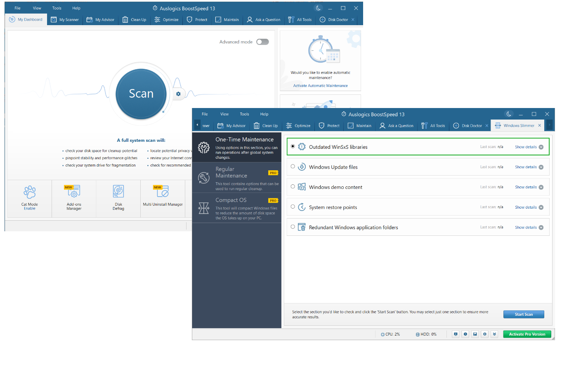Click the Outdated WinSxS libraries icon

coord(302,147)
